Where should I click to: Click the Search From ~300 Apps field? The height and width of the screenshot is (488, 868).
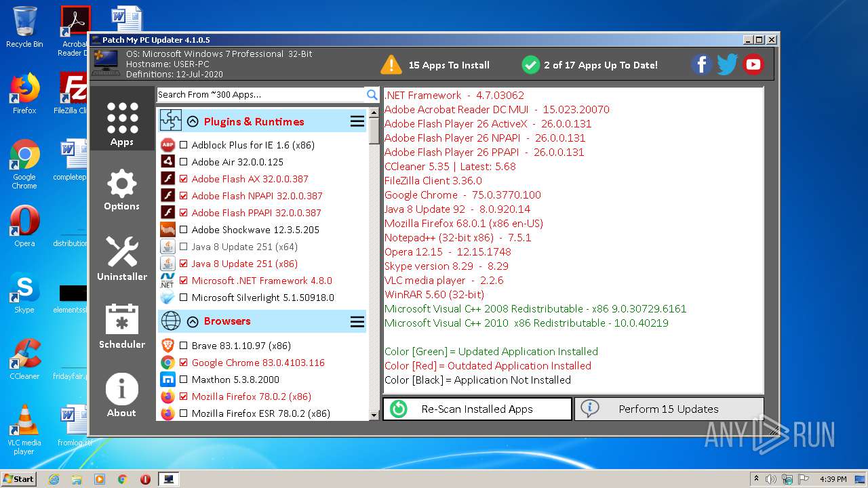coord(261,95)
